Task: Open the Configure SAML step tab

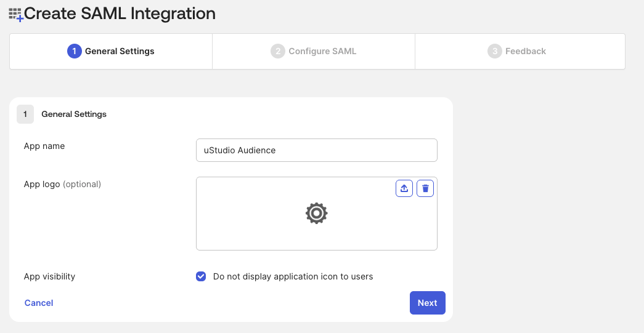Action: pyautogui.click(x=314, y=51)
